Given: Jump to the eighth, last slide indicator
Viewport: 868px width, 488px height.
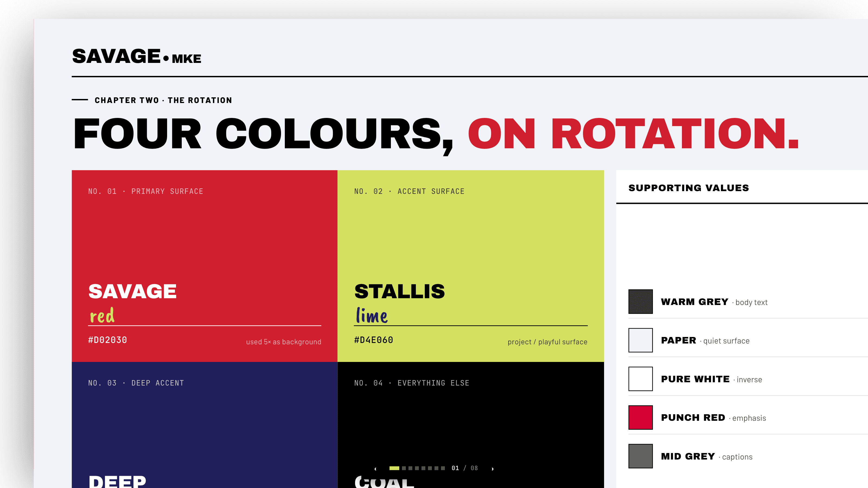Looking at the screenshot, I should [x=443, y=468].
